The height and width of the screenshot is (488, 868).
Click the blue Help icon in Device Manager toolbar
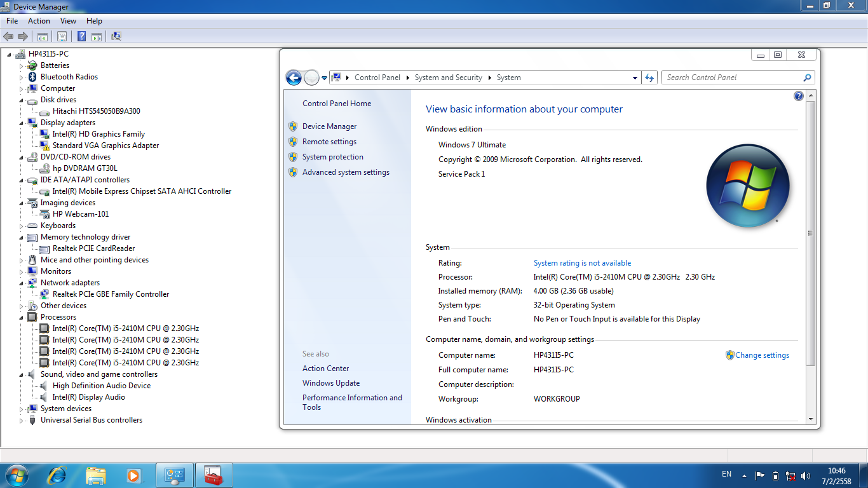click(82, 37)
